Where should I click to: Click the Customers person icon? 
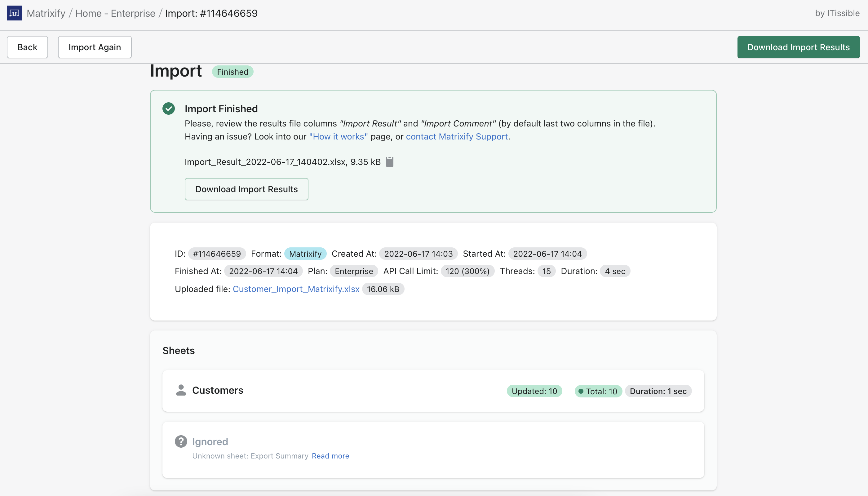tap(181, 390)
